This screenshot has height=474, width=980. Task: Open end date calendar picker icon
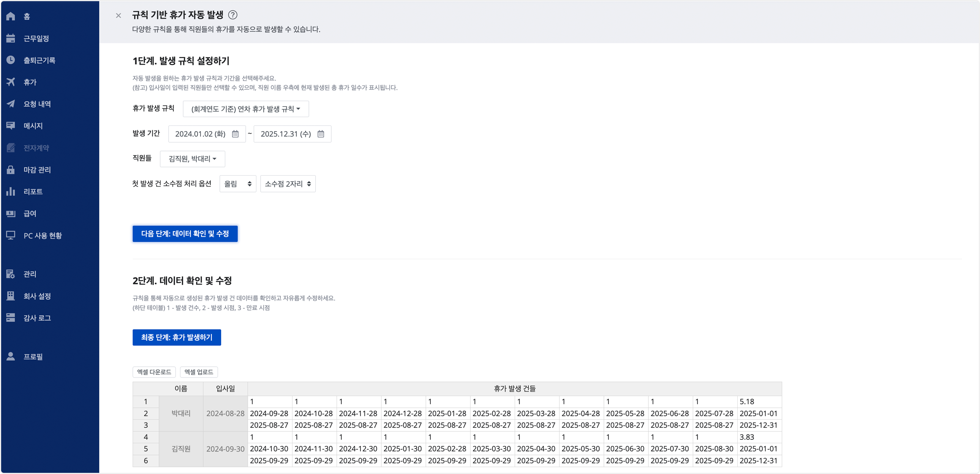pyautogui.click(x=321, y=134)
